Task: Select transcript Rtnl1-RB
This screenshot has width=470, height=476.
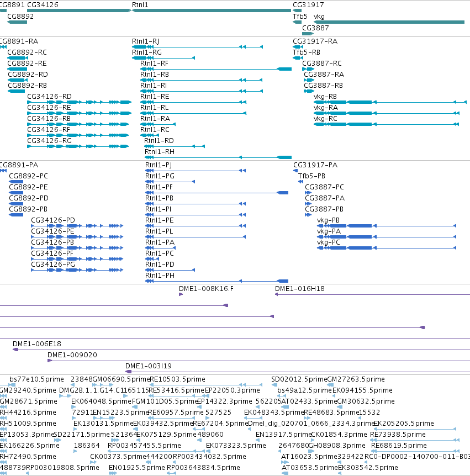Action: point(154,75)
